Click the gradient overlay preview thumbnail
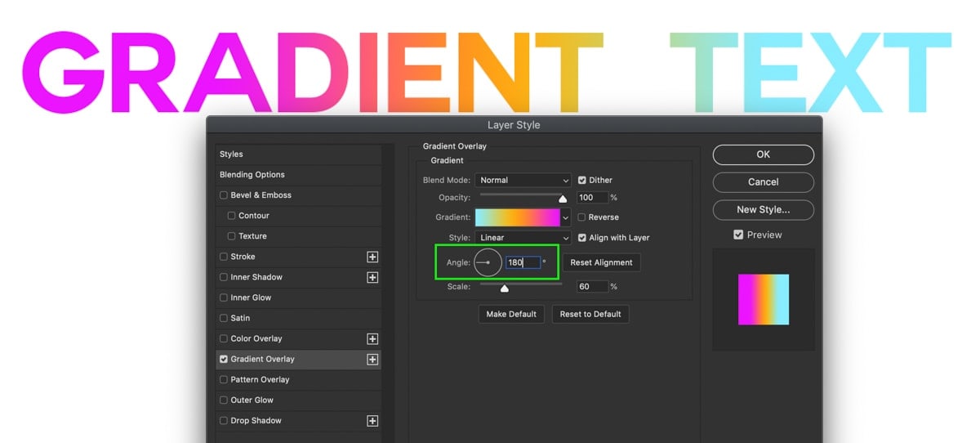This screenshot has width=980, height=443. 764,299
